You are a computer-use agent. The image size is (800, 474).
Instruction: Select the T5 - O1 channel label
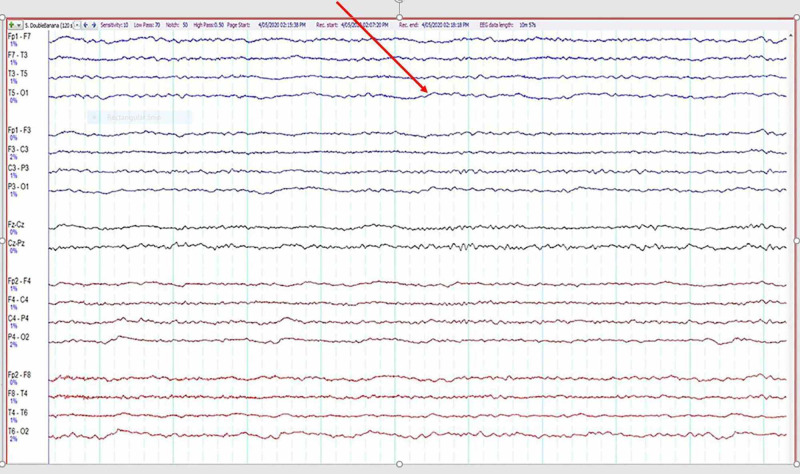click(18, 93)
